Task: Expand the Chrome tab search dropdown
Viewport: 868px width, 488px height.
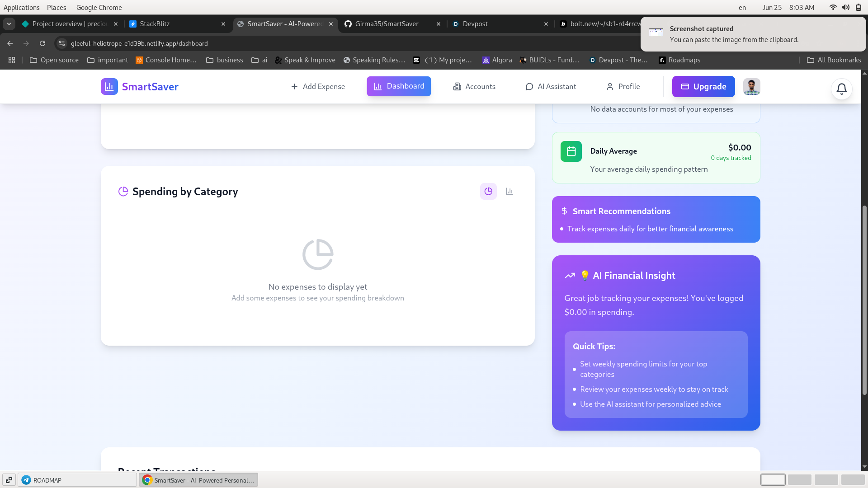Action: pos(9,24)
